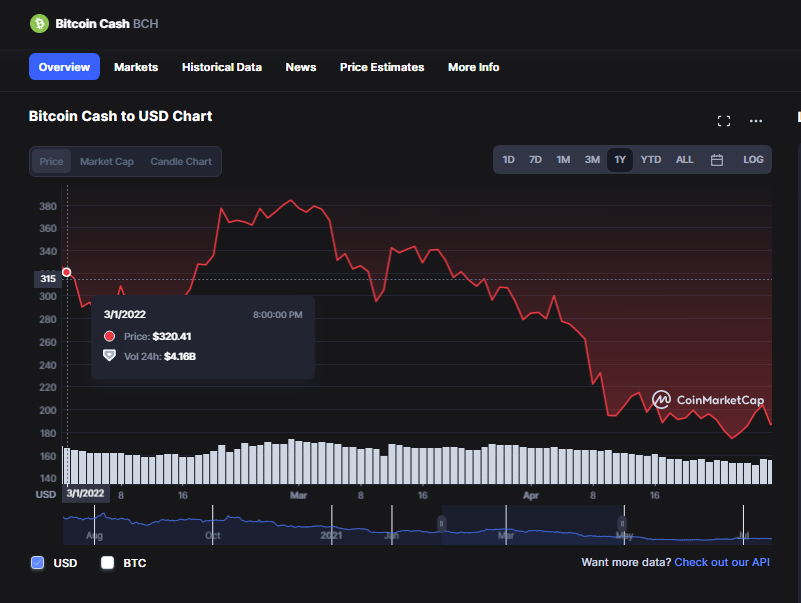The width and height of the screenshot is (801, 603).
Task: Click the Mar label on the date axis
Action: (298, 495)
